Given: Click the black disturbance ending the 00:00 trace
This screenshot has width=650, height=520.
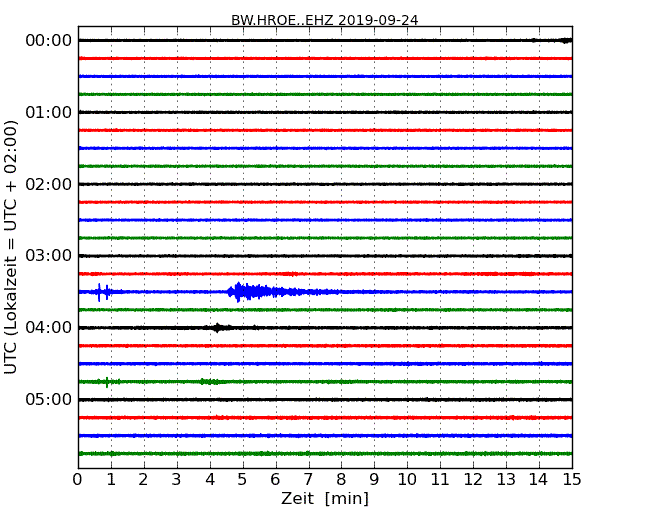Looking at the screenshot, I should click(x=565, y=40).
